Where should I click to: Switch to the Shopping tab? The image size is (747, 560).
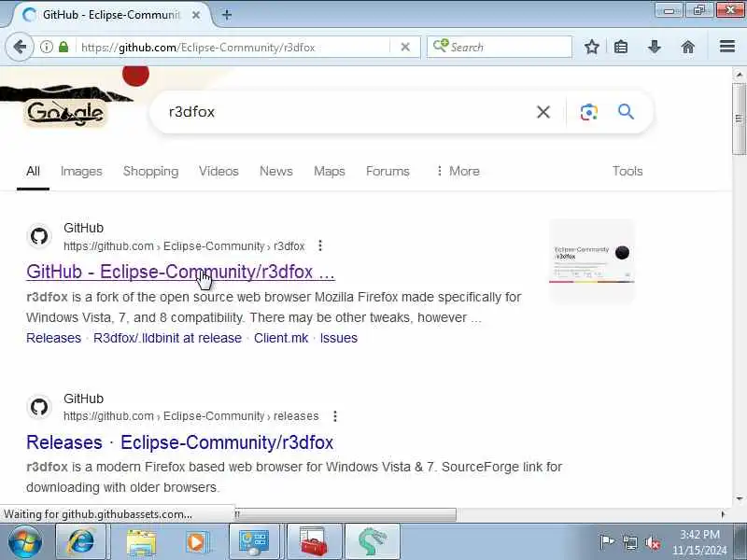tap(150, 172)
